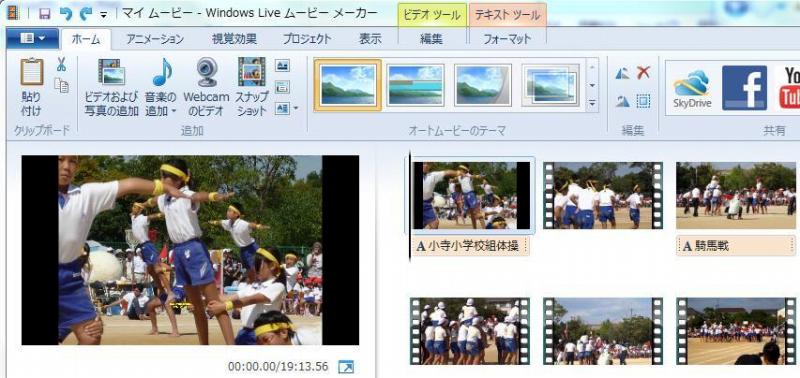This screenshot has height=378, width=800.
Task: Share the movie to Facebook
Action: (x=744, y=88)
